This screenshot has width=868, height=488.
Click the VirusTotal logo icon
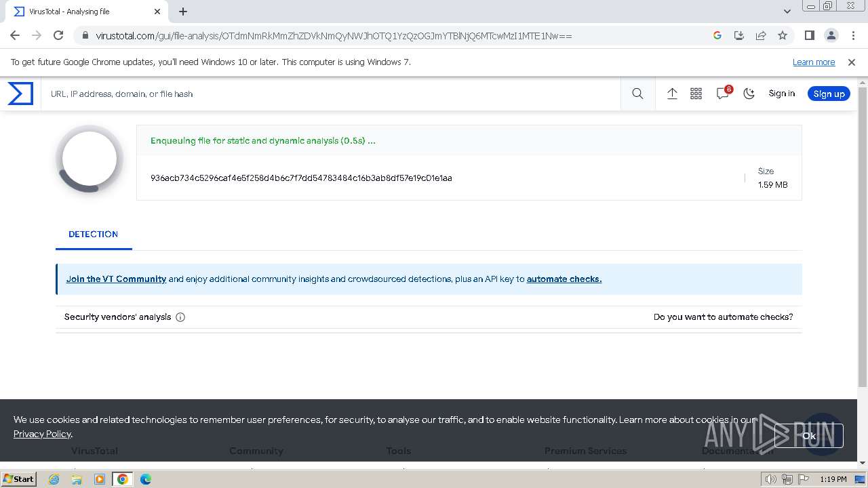pos(20,94)
